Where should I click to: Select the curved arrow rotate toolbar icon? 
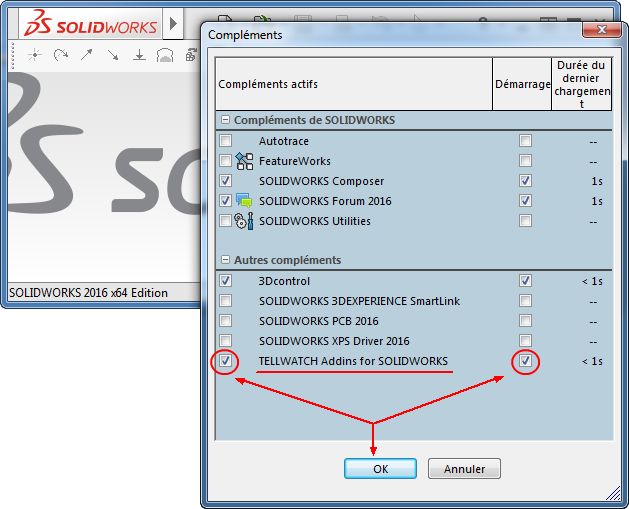click(x=60, y=55)
